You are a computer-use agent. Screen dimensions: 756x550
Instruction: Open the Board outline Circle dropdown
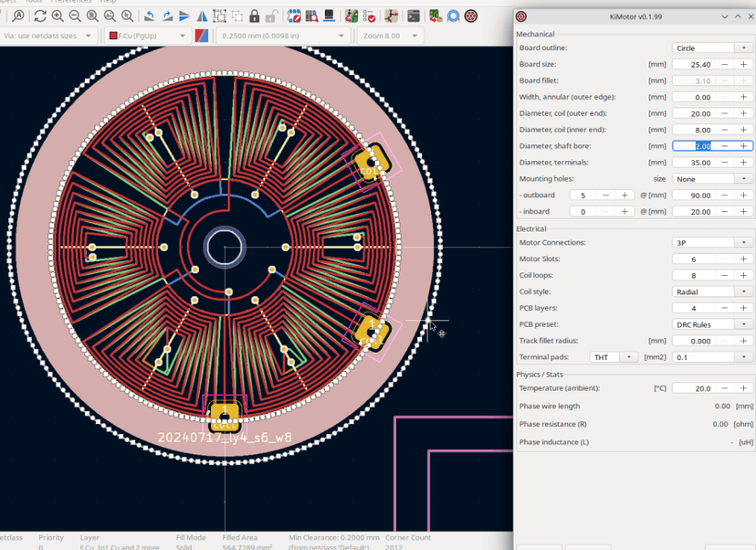tap(712, 48)
